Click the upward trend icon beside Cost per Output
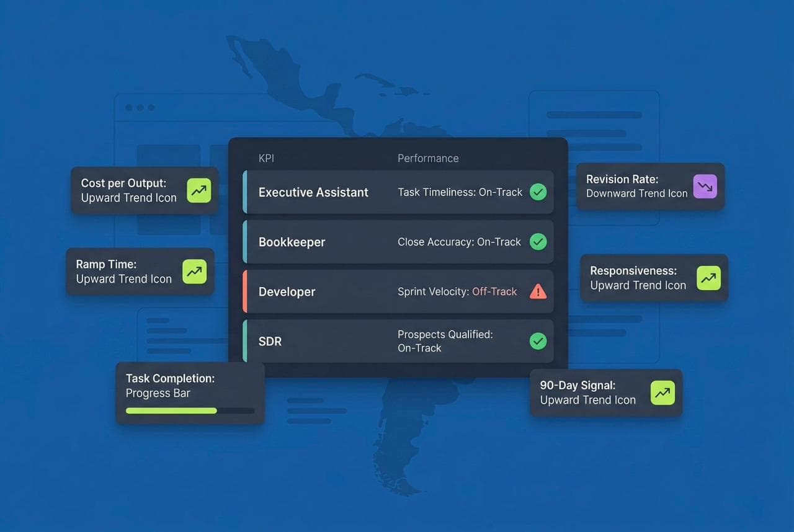794x532 pixels. pos(198,190)
